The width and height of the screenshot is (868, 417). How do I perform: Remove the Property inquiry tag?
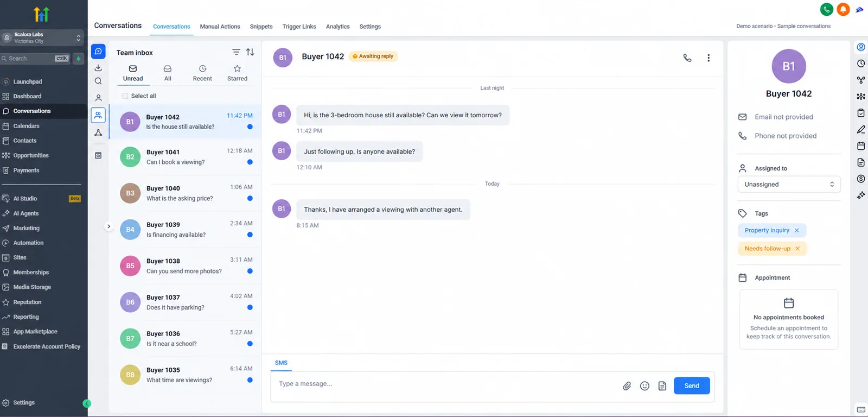point(797,230)
